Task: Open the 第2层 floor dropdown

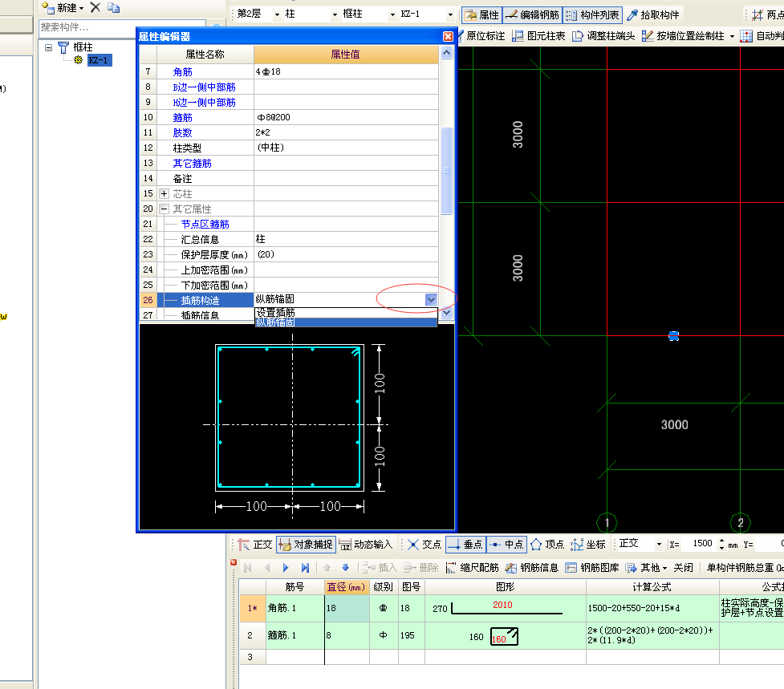Action: click(277, 15)
